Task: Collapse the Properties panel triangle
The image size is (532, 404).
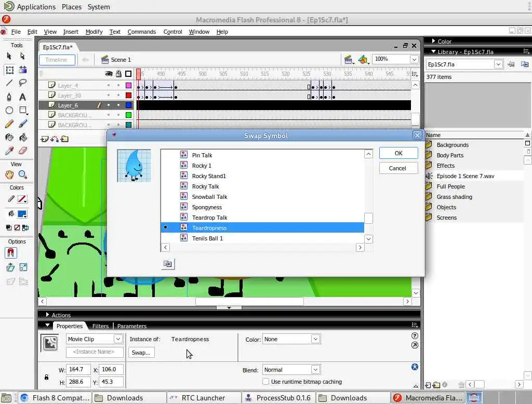Action: 47,325
